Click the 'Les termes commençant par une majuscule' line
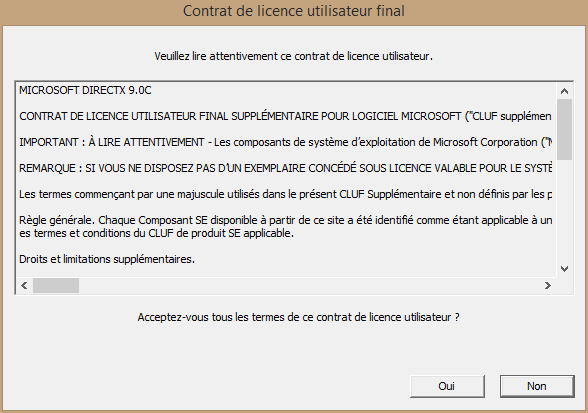The height and width of the screenshot is (413, 588). [285, 194]
